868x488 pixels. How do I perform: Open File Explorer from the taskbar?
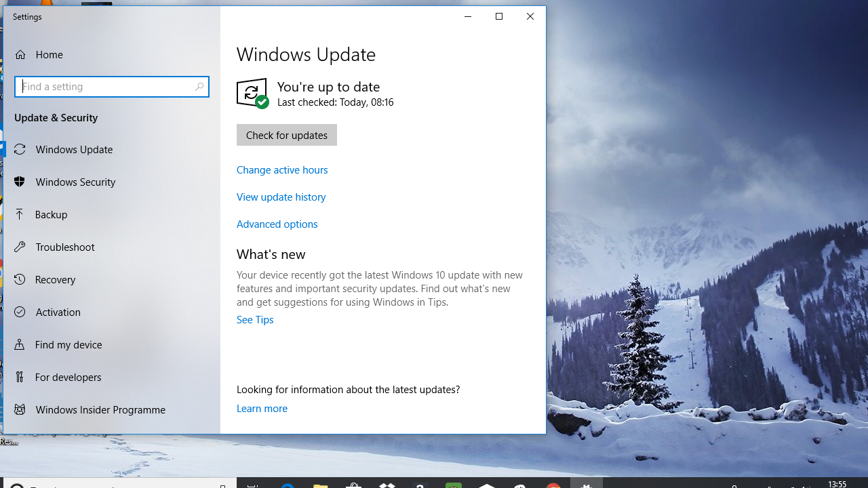[x=320, y=485]
